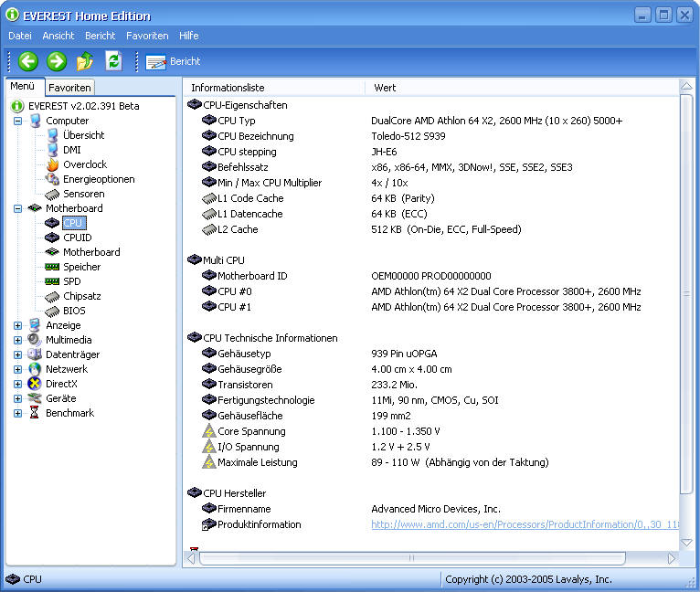Viewport: 700px width, 592px height.
Task: Select the Overclock flame item
Action: click(85, 164)
